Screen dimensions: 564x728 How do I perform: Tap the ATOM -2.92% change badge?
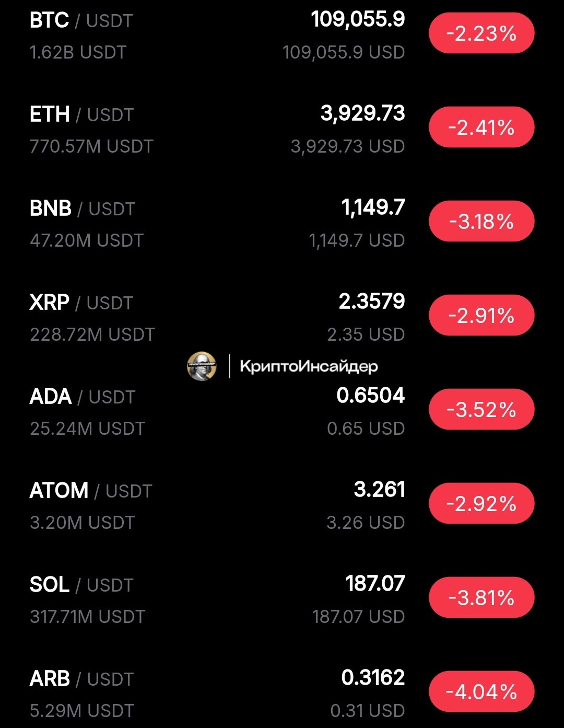click(x=481, y=504)
